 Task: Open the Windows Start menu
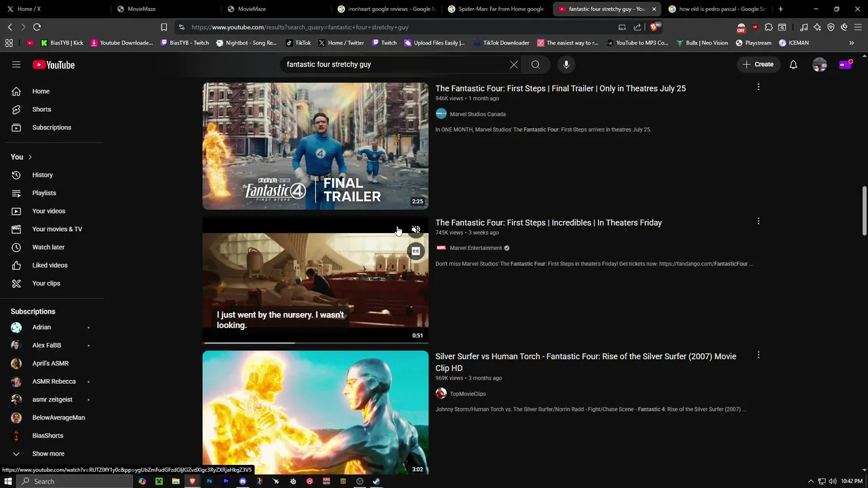(x=8, y=481)
